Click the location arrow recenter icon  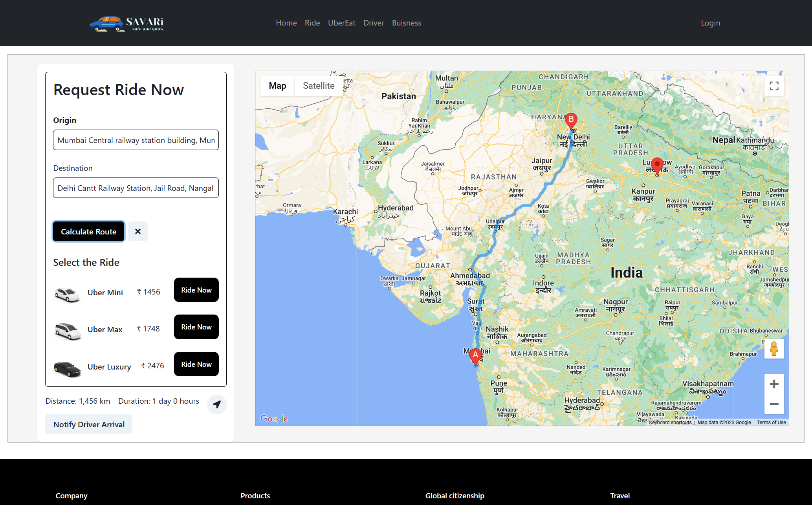[x=217, y=404]
